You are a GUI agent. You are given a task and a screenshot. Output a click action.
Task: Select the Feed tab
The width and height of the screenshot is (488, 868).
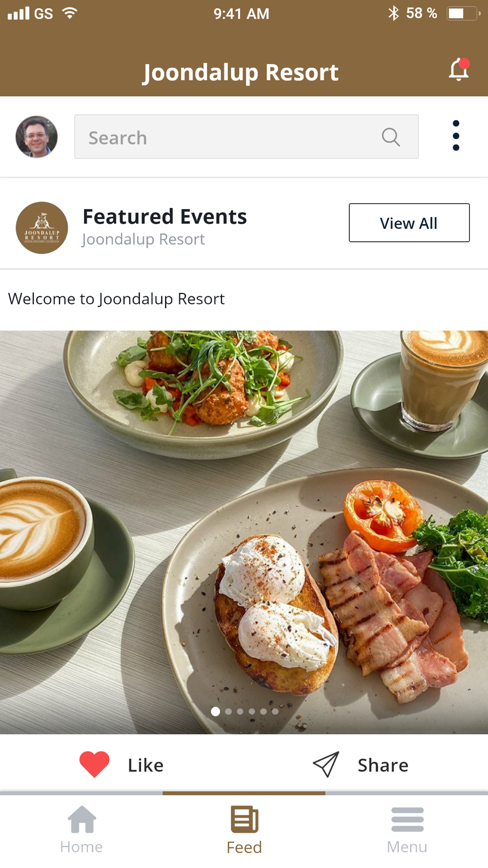pos(244,830)
